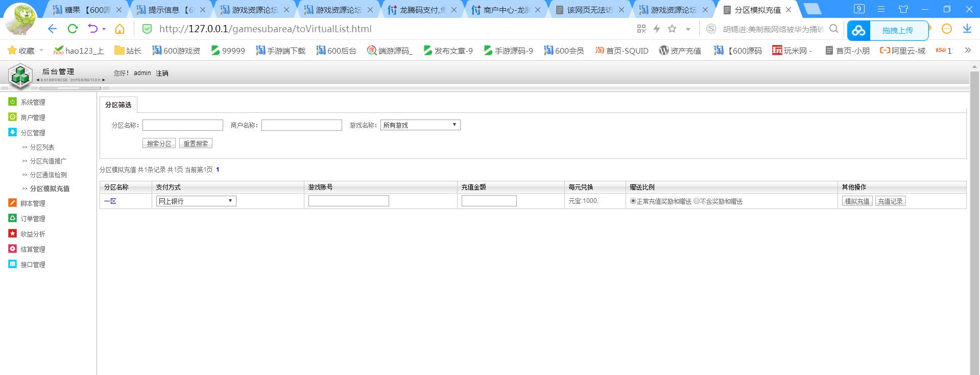Click the 结算管理 pink icon
This screenshot has width=980, height=375.
coord(13,249)
